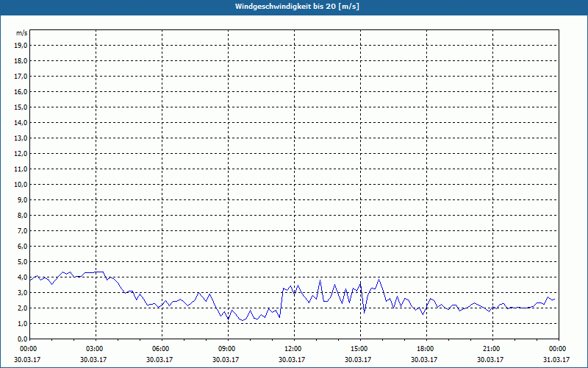Click the "m/s" unit label on the axis

(x=21, y=33)
